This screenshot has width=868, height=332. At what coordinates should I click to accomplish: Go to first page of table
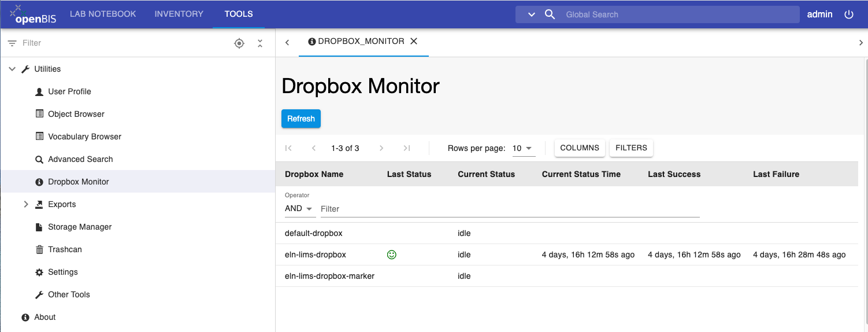[288, 148]
